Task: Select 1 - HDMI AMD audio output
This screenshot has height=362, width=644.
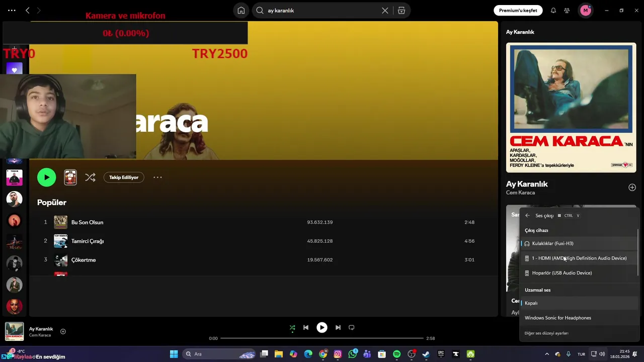Action: coord(579,258)
